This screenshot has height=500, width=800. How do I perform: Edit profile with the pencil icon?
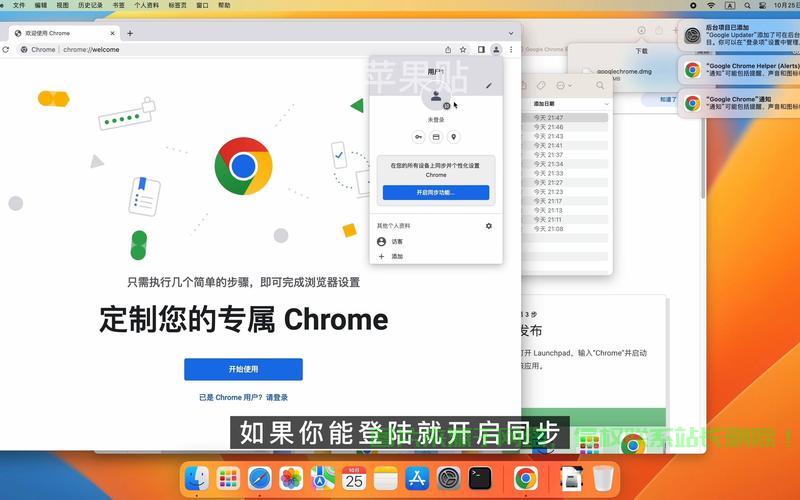[489, 86]
